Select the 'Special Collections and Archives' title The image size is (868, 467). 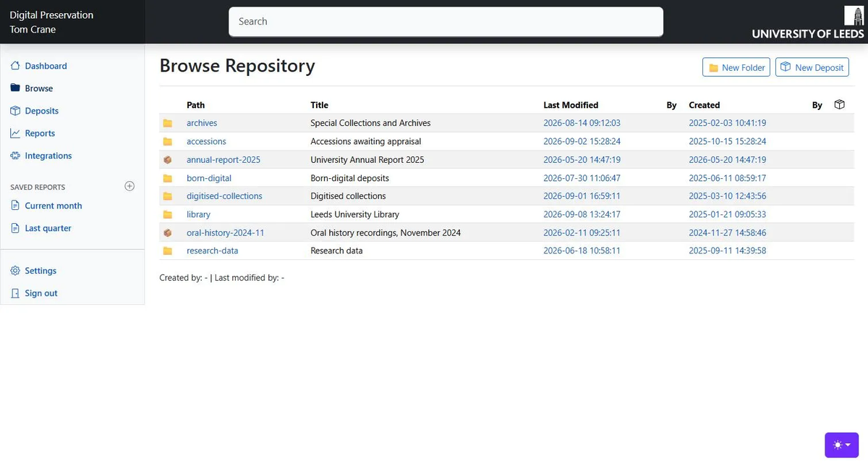[370, 123]
